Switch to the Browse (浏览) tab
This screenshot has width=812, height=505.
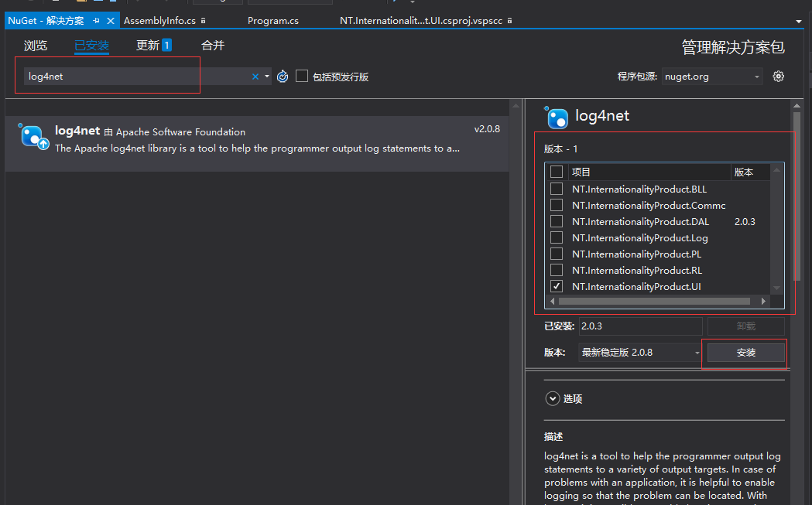tap(36, 46)
